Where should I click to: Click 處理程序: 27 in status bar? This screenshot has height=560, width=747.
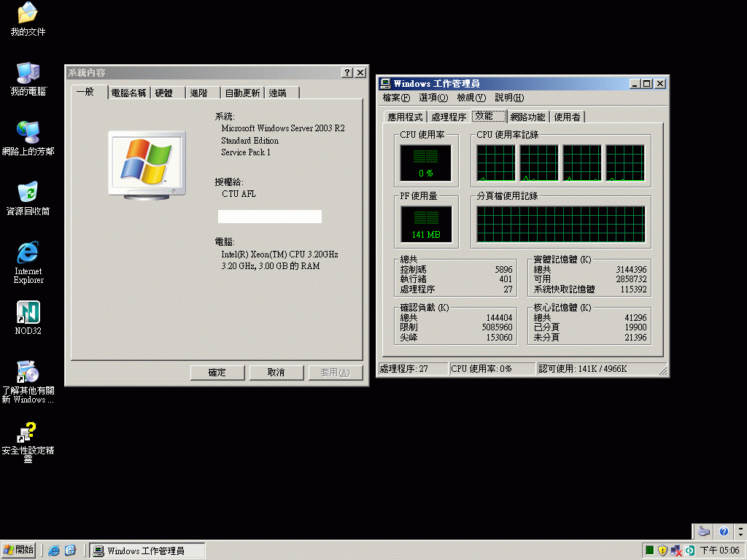[413, 368]
